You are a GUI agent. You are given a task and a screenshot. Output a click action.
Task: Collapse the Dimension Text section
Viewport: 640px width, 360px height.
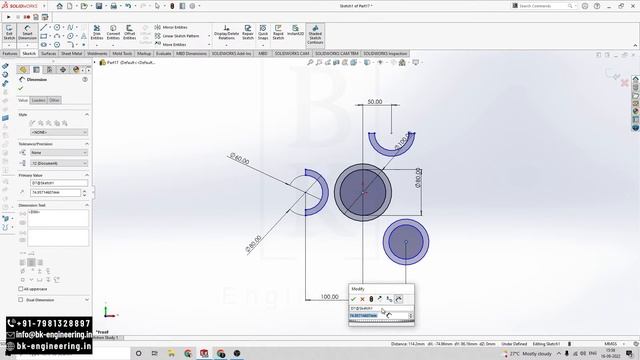tap(87, 205)
